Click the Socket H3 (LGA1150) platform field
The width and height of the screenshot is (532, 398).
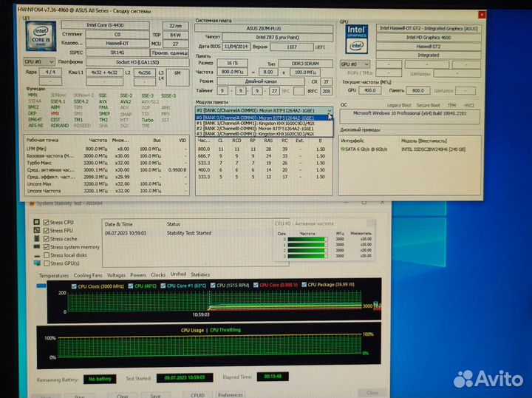137,62
